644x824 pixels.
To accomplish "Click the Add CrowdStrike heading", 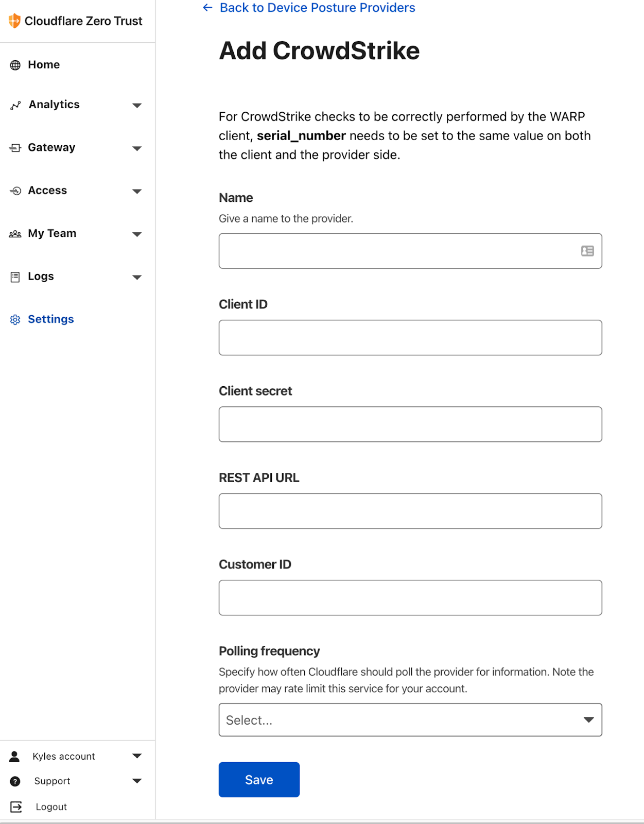I will coord(319,50).
